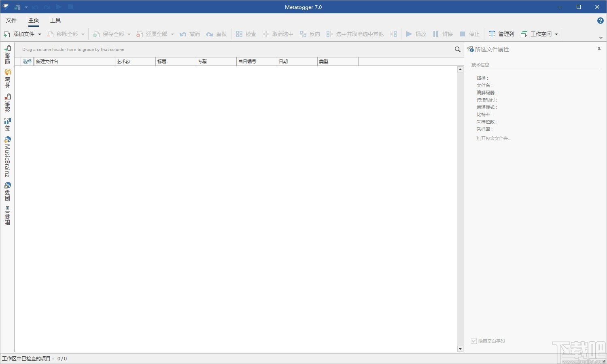Click the 添加文件 (Add files) toolbar button

tap(19, 34)
